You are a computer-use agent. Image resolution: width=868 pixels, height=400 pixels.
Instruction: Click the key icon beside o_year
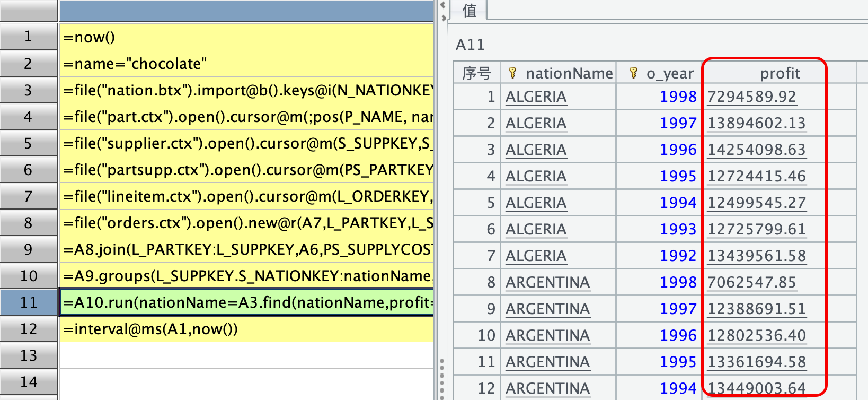633,73
